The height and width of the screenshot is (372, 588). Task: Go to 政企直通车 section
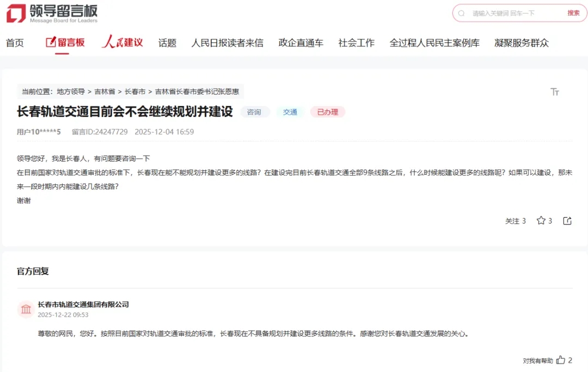301,43
